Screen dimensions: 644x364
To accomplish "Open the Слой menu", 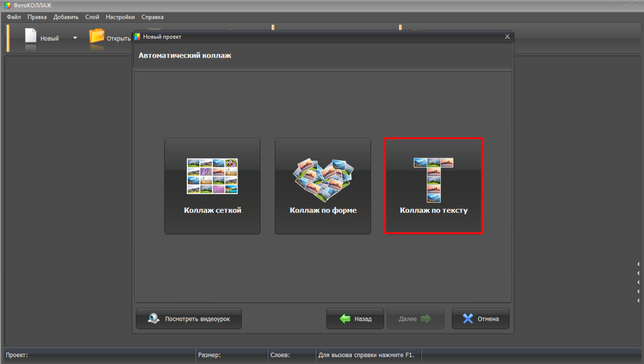I will click(x=92, y=17).
